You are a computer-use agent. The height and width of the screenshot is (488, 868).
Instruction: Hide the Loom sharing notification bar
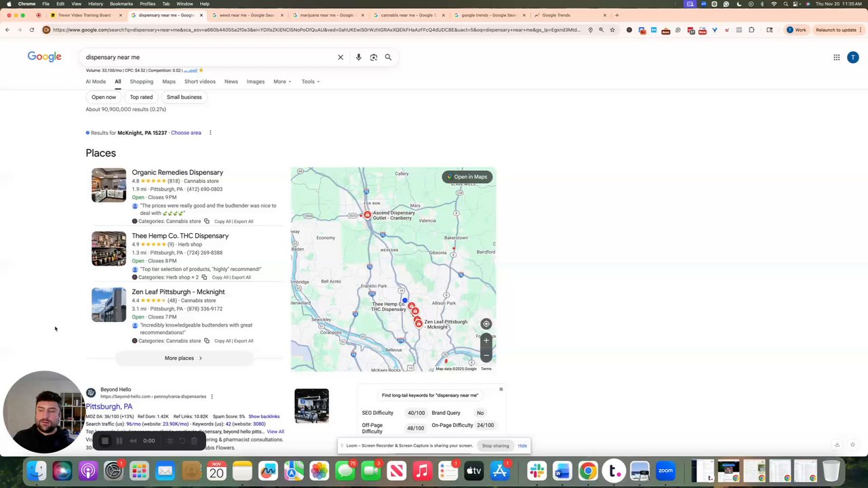click(x=522, y=445)
